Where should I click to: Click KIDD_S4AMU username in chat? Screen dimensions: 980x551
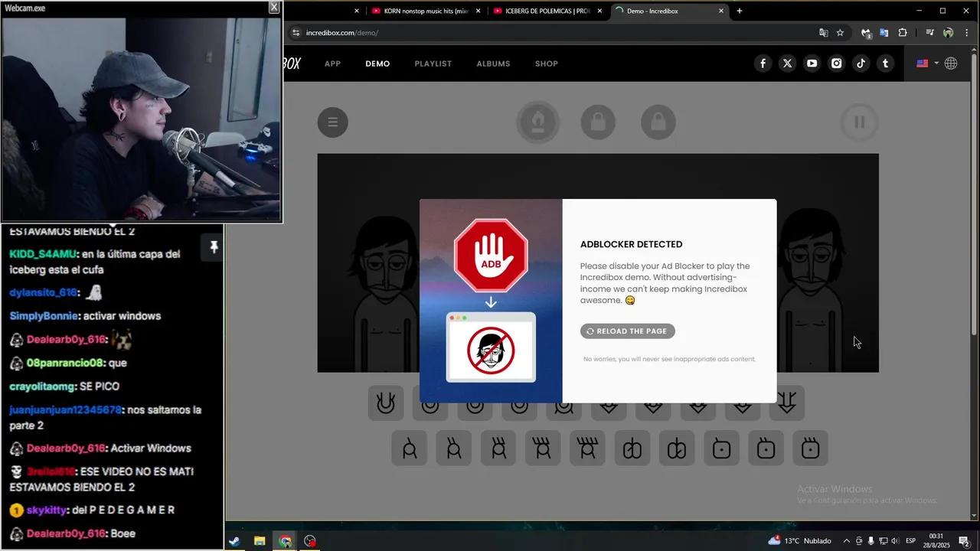pyautogui.click(x=43, y=254)
